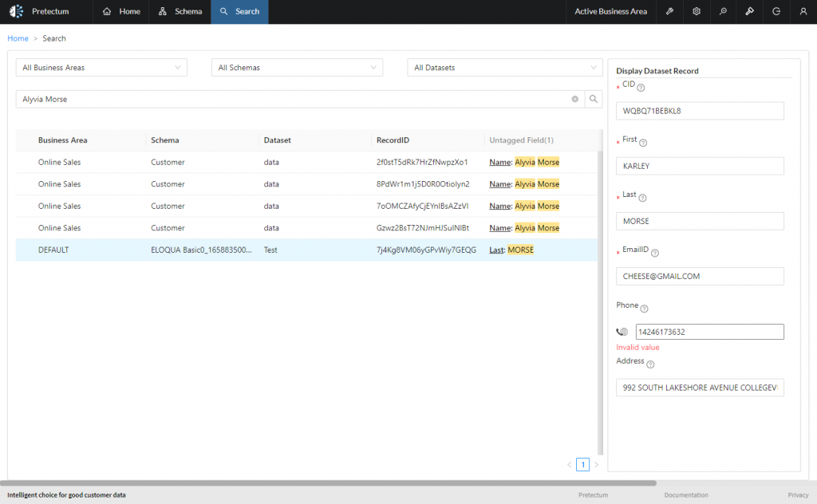Viewport: 817px width, 504px height.
Task: Click the results table vertical scrollbar
Action: click(x=600, y=302)
